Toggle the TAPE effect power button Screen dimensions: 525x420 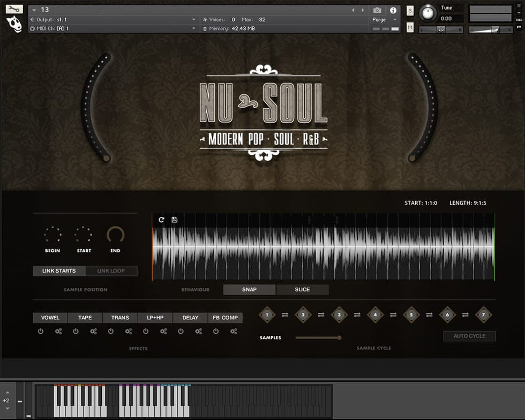76,332
